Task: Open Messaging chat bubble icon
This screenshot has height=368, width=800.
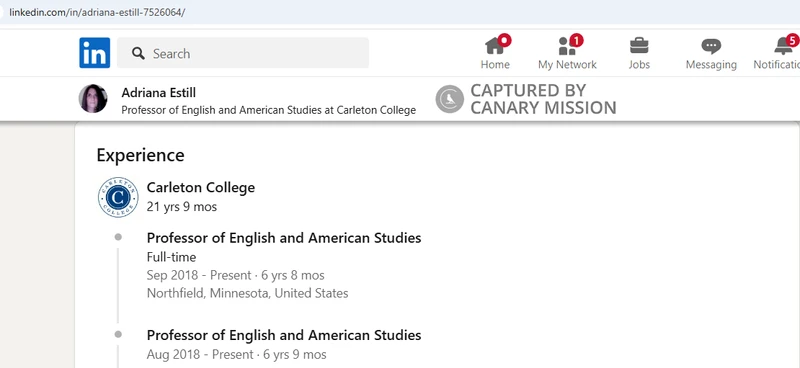Action: 711,46
